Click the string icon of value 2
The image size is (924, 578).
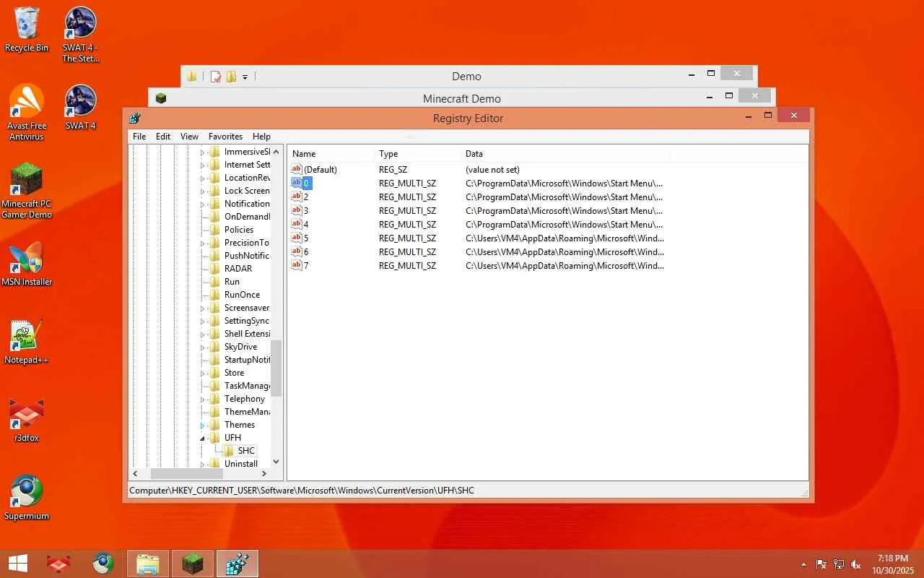click(x=296, y=197)
